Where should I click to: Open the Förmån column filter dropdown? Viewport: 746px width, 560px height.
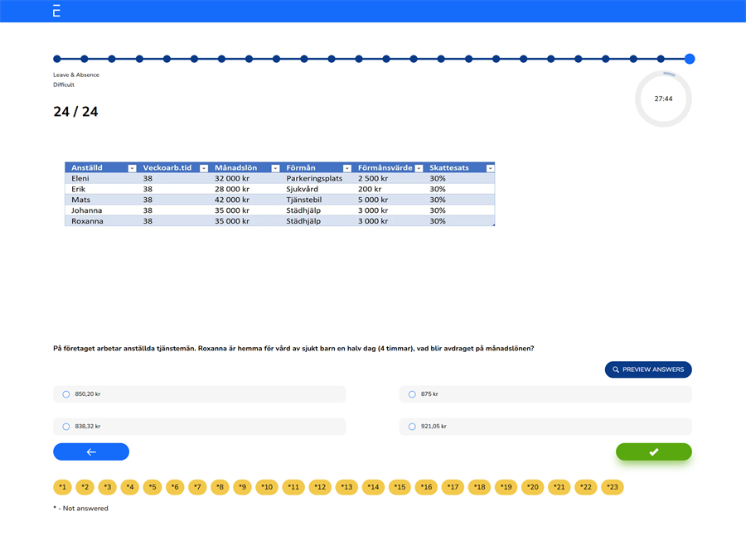pos(347,168)
